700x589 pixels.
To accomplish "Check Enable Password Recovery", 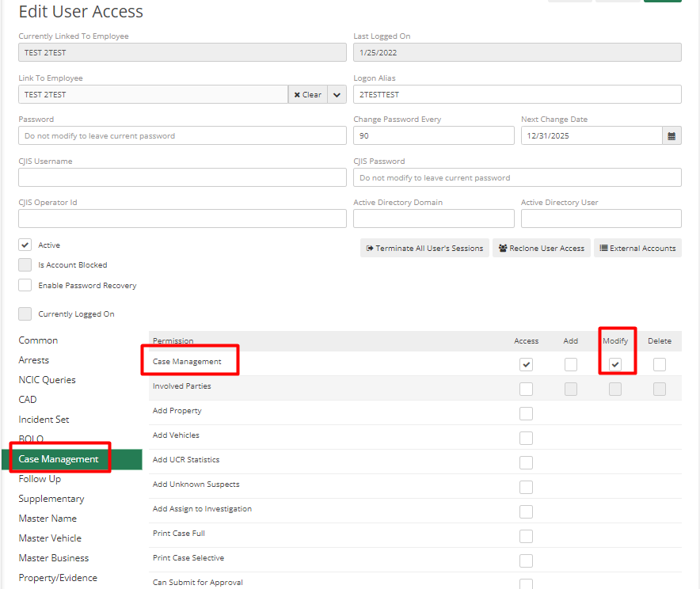I will (x=24, y=285).
